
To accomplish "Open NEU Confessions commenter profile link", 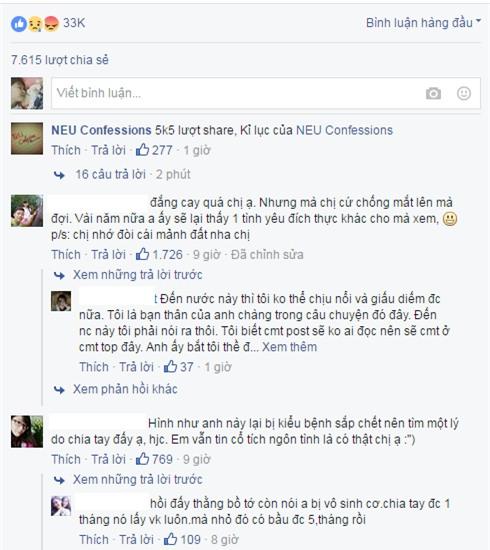I will [x=101, y=130].
